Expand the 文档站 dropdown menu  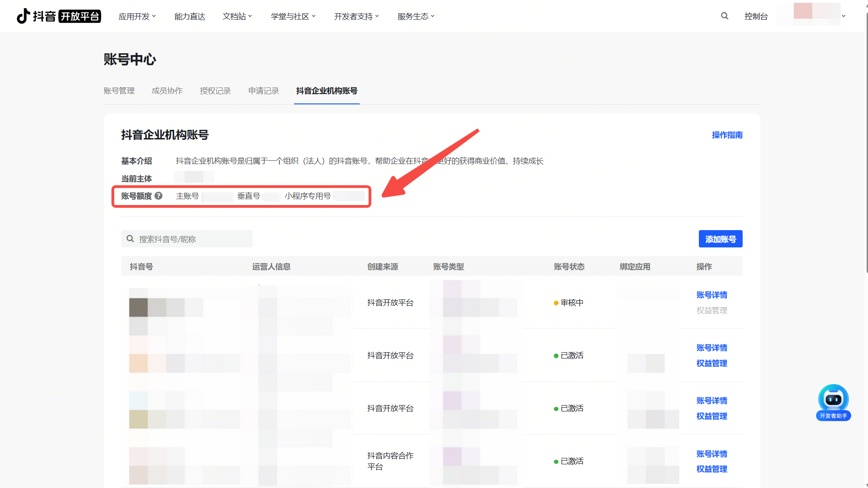pyautogui.click(x=237, y=16)
